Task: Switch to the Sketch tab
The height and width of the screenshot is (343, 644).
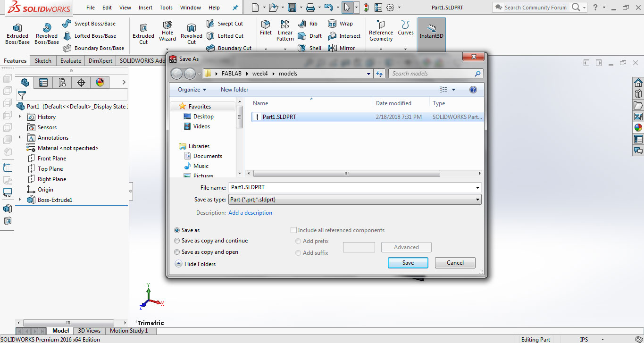Action: coord(43,60)
